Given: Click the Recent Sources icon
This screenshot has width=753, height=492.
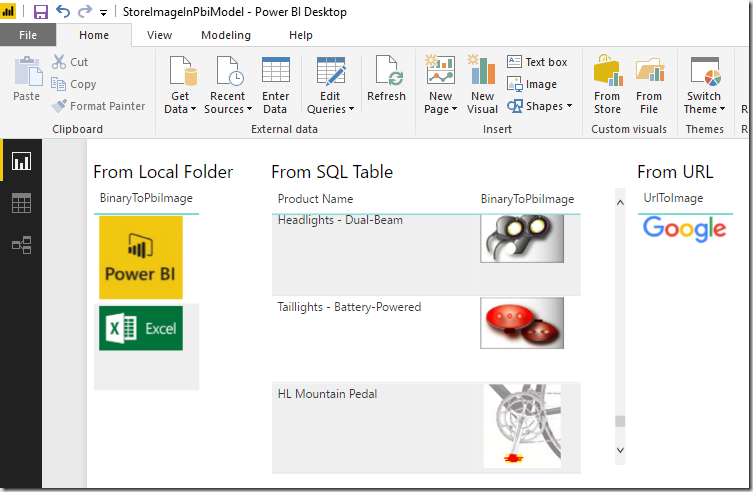Looking at the screenshot, I should [x=230, y=71].
